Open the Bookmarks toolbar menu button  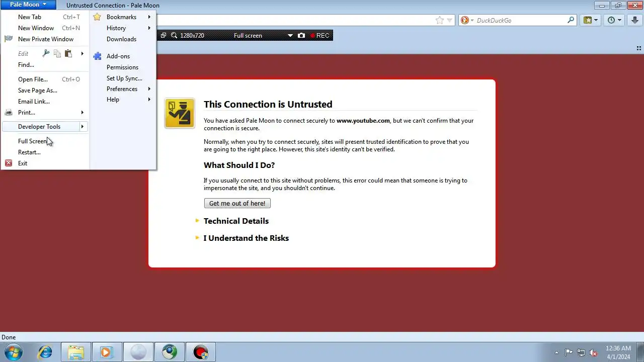point(591,20)
